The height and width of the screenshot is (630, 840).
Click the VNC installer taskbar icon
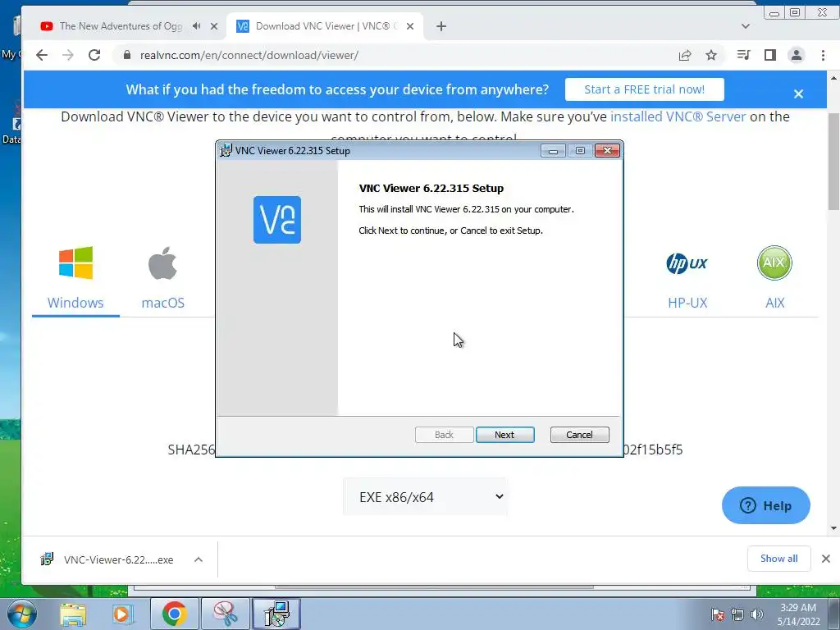tap(276, 614)
